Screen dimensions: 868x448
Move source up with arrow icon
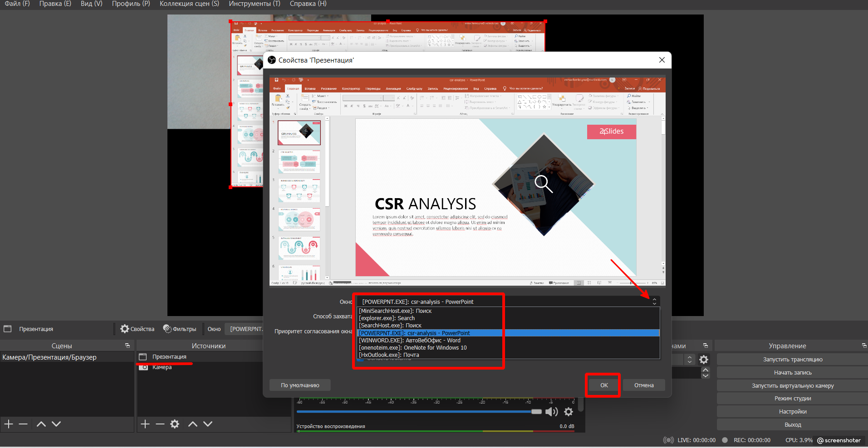[x=193, y=424]
